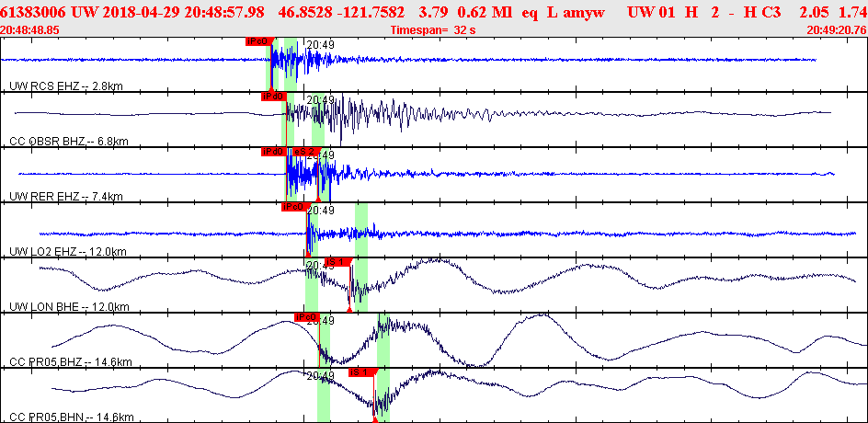Select the iPc0 pick flag on LO2 trace
This screenshot has height=423, width=868.
294,207
